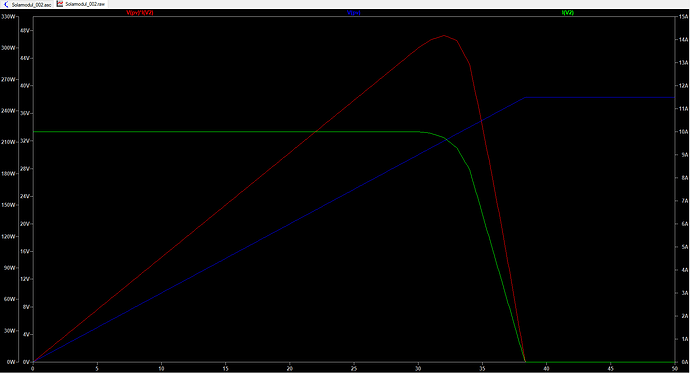Switch to the Solarmodul_002.asc schematic tab
This screenshot has width=690, height=373.
coord(27,4)
